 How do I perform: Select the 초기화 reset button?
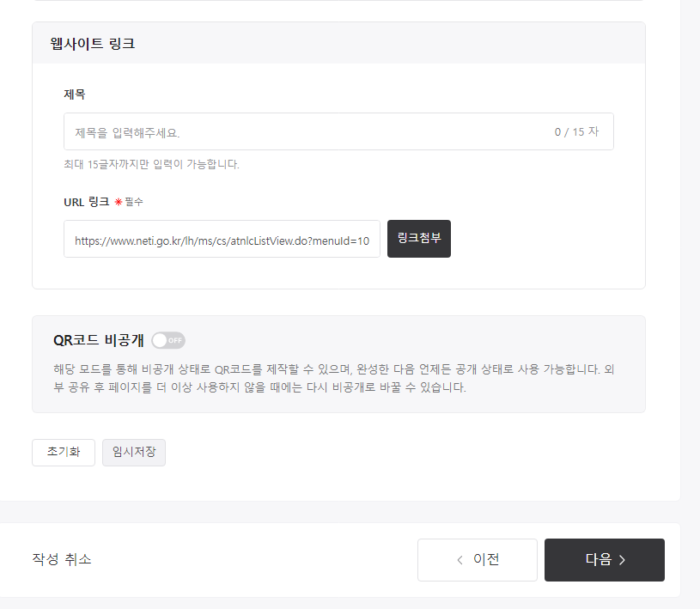[x=63, y=453]
